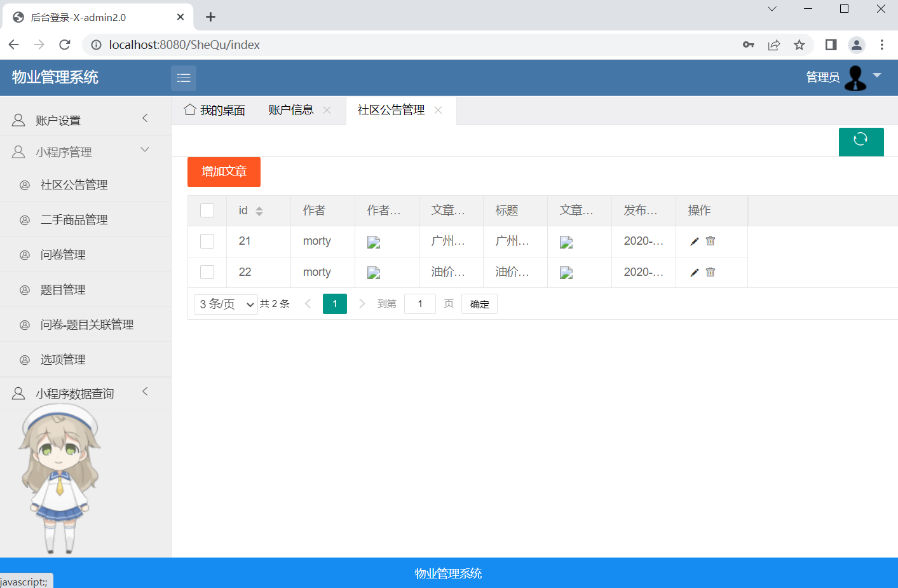Select the checkbox for row 22

207,272
